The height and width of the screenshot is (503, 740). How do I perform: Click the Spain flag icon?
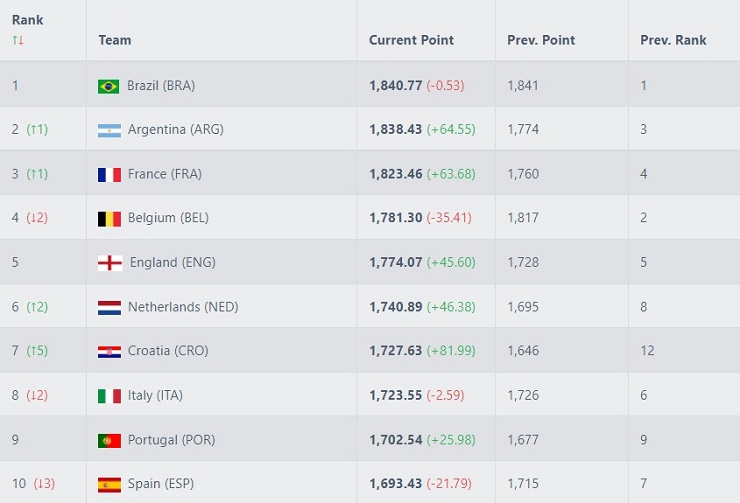pyautogui.click(x=109, y=485)
